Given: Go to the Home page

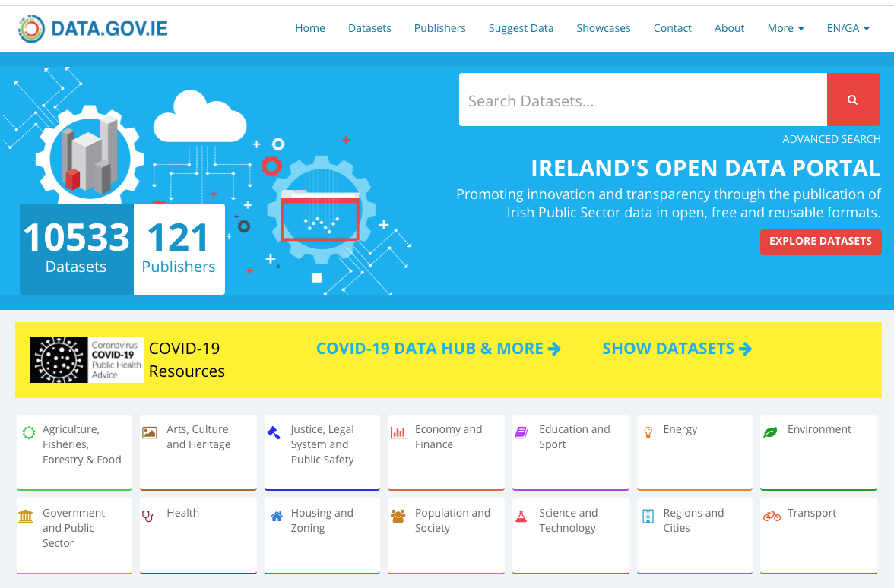Looking at the screenshot, I should pyautogui.click(x=310, y=28).
